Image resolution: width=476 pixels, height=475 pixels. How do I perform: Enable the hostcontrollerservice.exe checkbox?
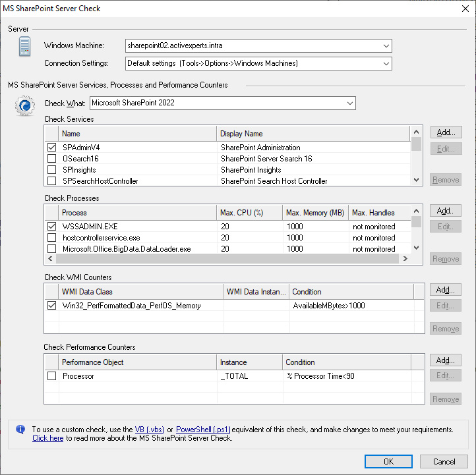(x=52, y=238)
